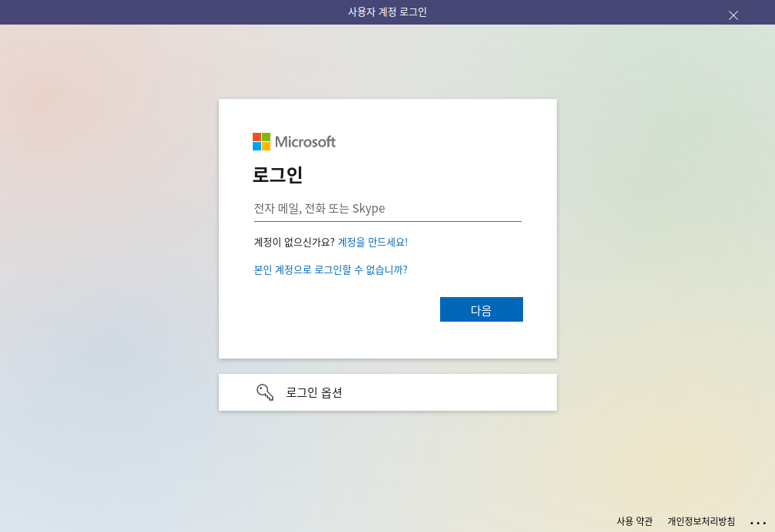Click the blue 다음 button

482,309
